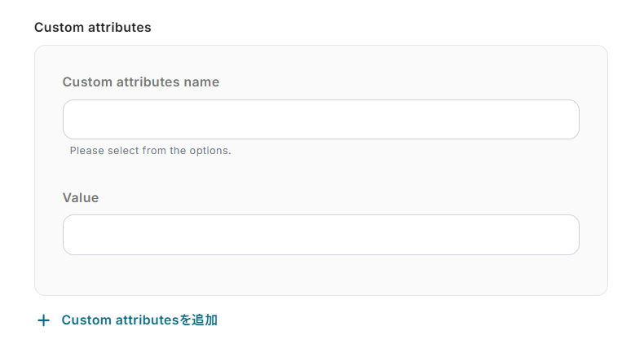Focus the Value input field
Image resolution: width=644 pixels, height=353 pixels.
point(320,235)
